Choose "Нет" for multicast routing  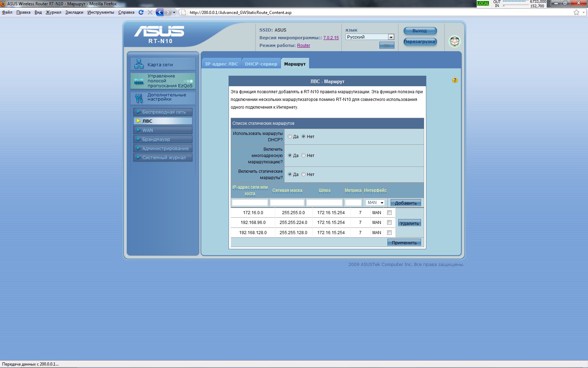[x=303, y=155]
